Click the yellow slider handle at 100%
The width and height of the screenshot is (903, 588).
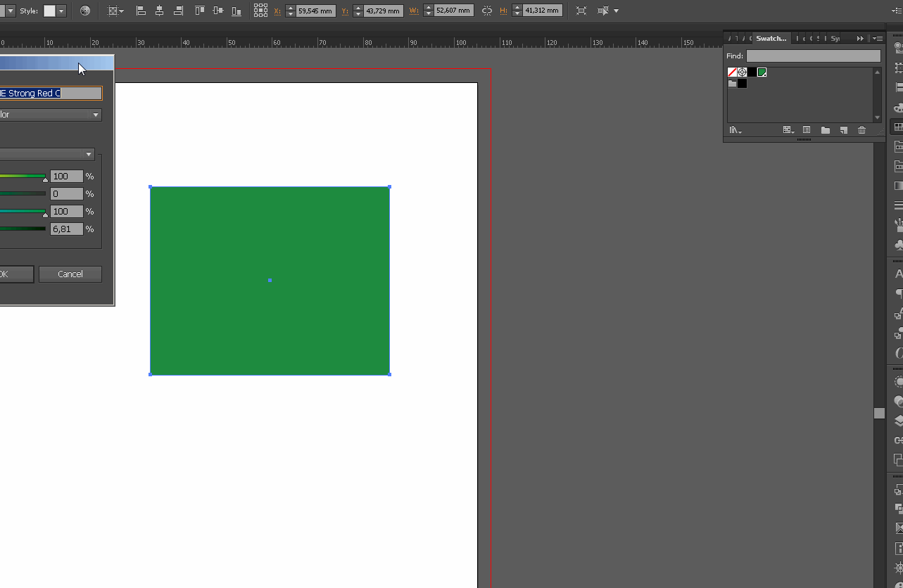(x=45, y=215)
